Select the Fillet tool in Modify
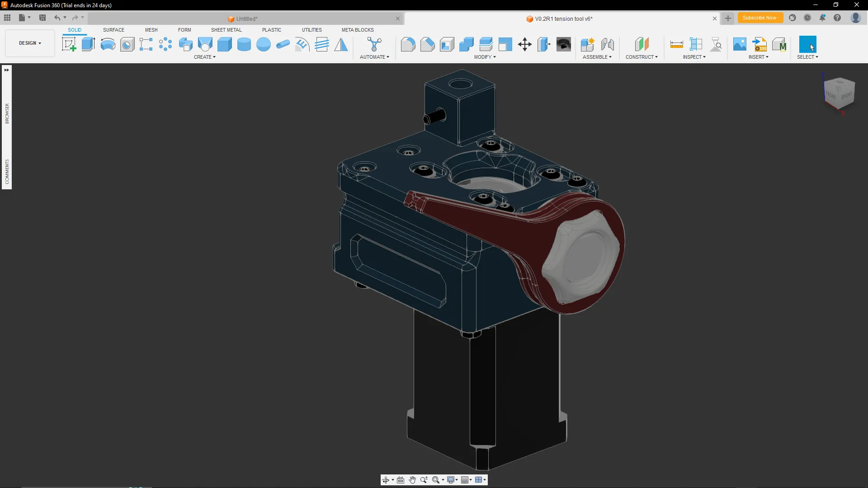Screen dimensions: 868x488 pos(408,44)
